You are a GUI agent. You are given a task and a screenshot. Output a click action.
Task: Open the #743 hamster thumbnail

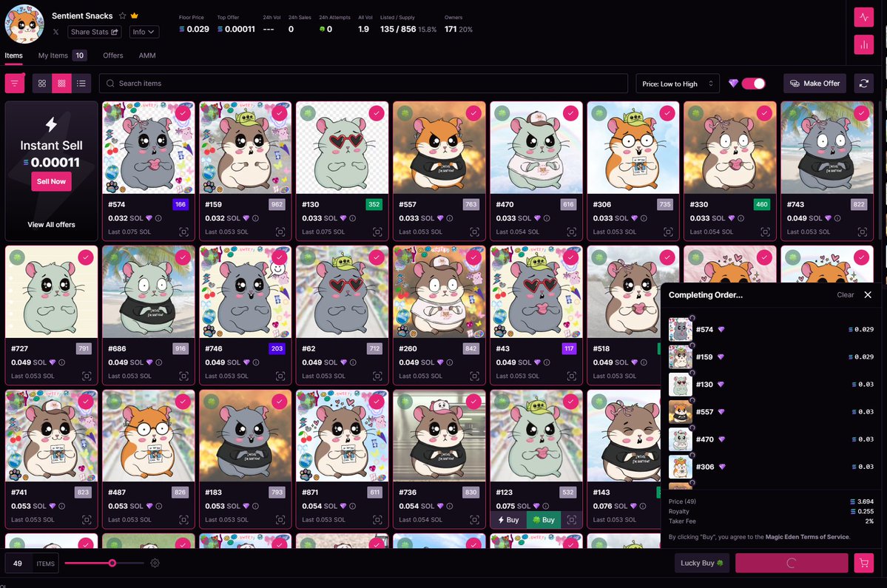click(827, 148)
